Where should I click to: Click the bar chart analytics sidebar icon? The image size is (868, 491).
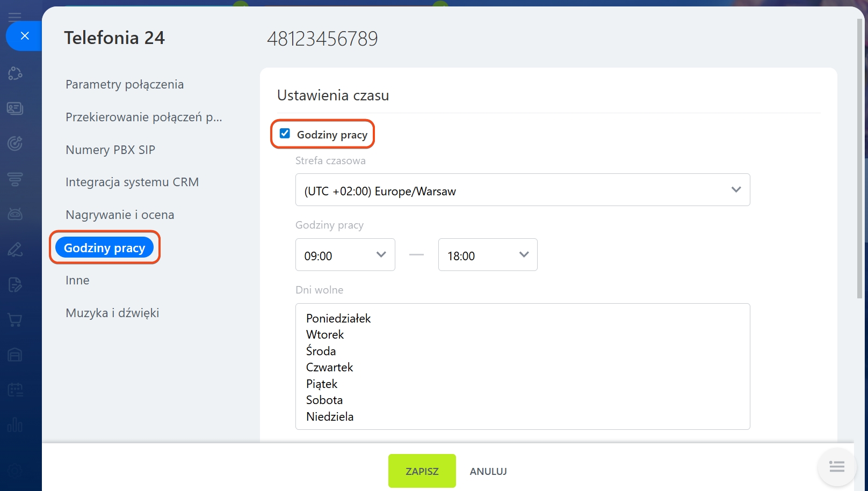pyautogui.click(x=15, y=425)
